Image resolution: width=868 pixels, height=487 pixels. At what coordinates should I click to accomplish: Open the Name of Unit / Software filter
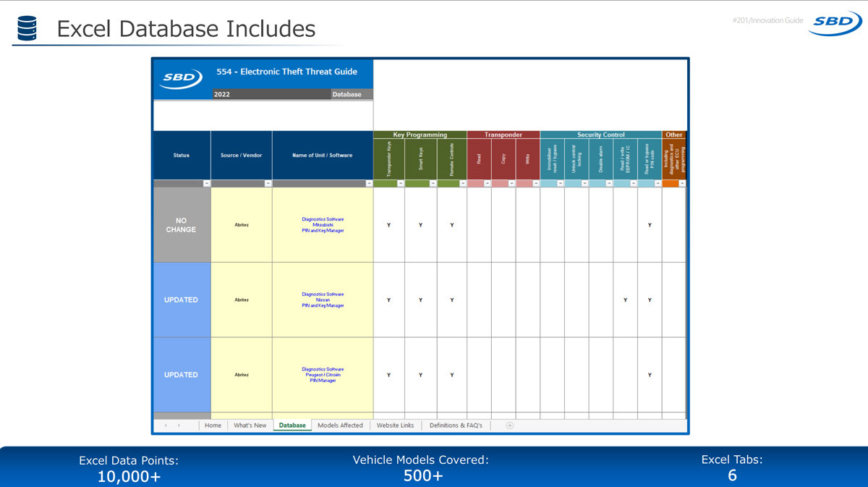pyautogui.click(x=369, y=184)
